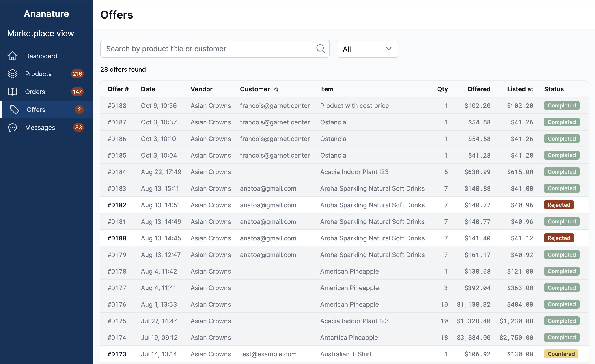Click the Offers tag icon
The height and width of the screenshot is (364, 595).
pyautogui.click(x=14, y=109)
